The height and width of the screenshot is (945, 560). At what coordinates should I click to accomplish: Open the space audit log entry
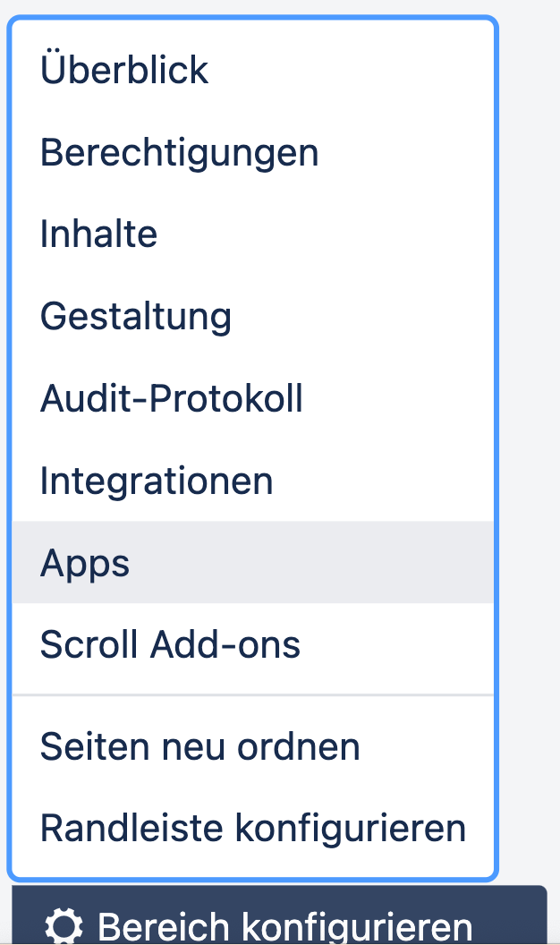coord(172,398)
